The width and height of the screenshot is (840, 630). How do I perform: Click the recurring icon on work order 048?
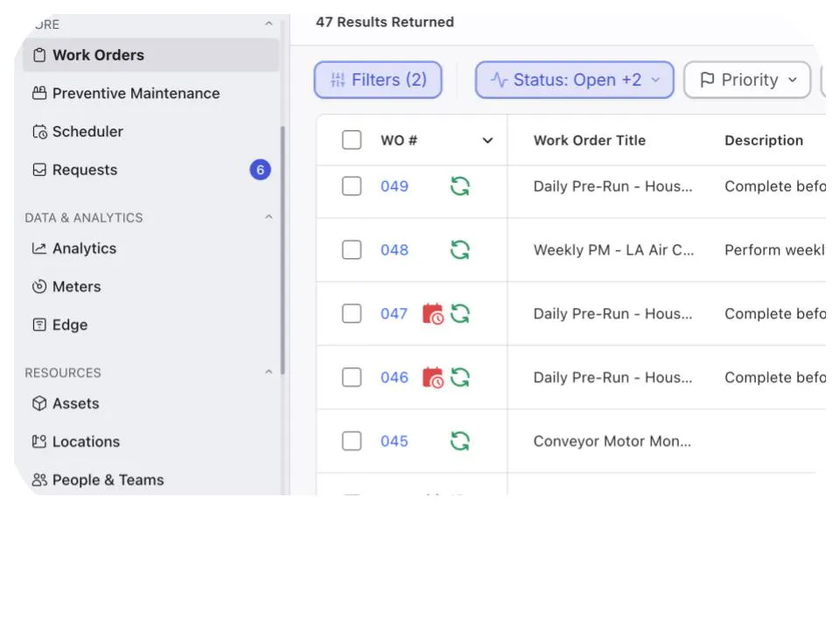click(460, 249)
